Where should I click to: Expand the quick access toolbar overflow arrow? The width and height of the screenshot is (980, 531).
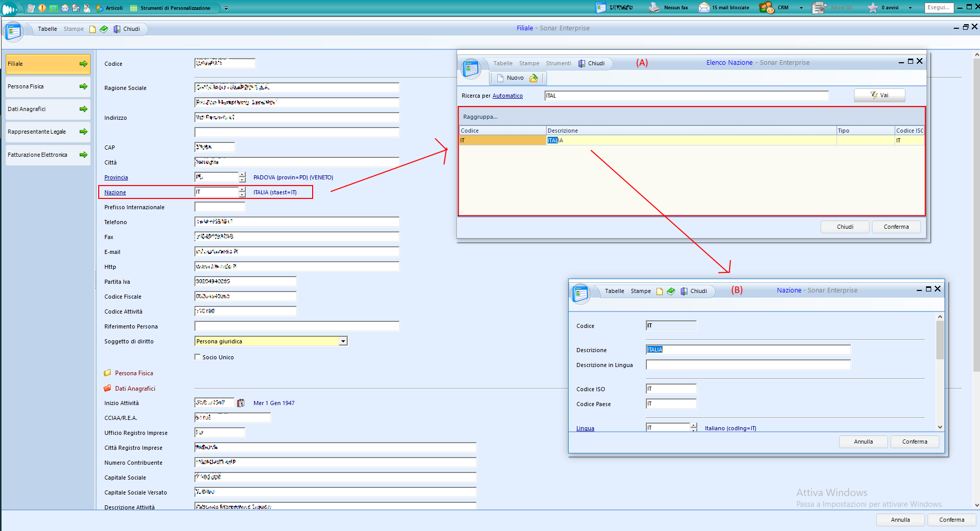click(226, 8)
